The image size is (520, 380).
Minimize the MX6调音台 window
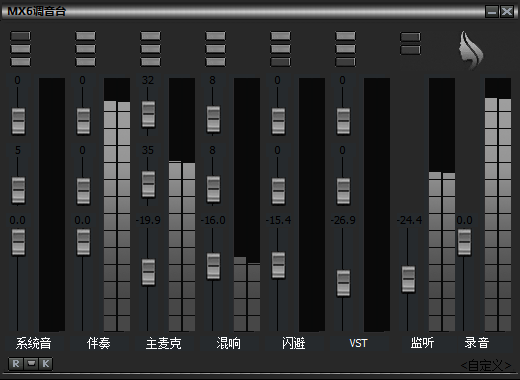pos(492,12)
